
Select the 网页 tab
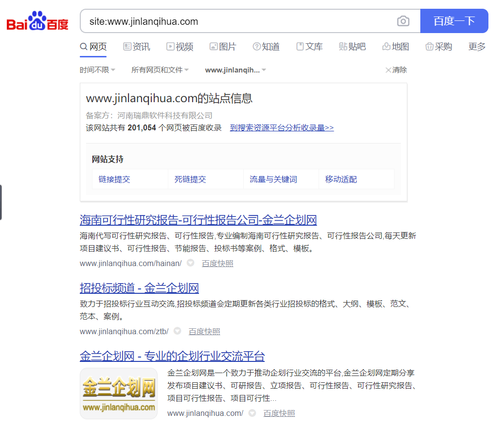93,47
